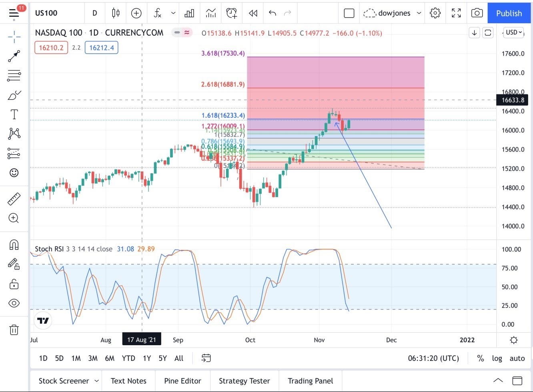Screen dimensions: 533x392
Task: Toggle magnet mode snapping
Action: pos(14,244)
